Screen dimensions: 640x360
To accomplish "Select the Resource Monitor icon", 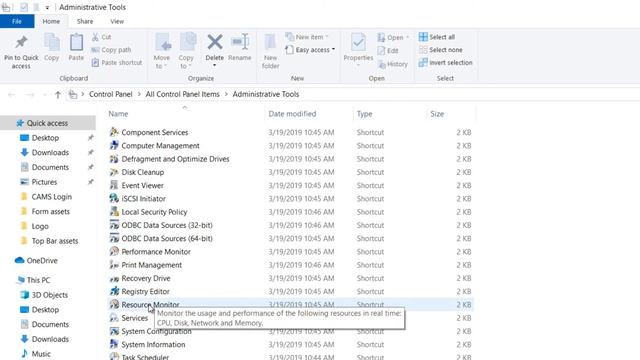I will pos(114,304).
